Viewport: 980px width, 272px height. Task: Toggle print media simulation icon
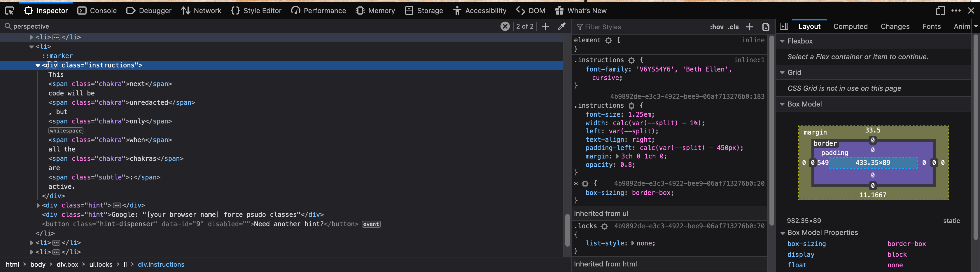tap(766, 27)
